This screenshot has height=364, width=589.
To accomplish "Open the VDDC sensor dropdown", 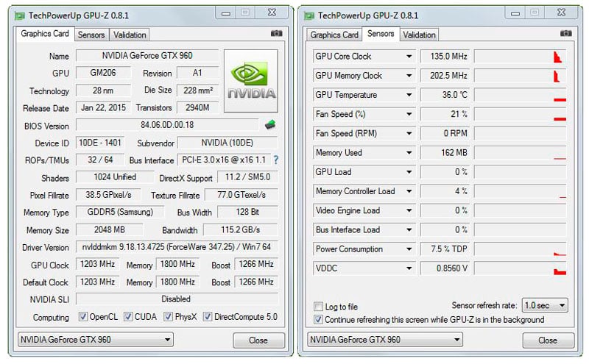I will 409,268.
